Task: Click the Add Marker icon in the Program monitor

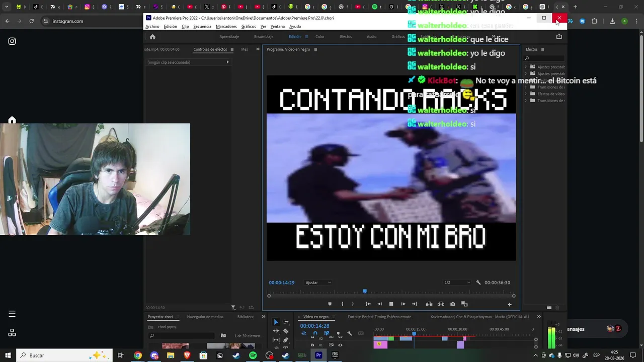Action: click(330, 304)
